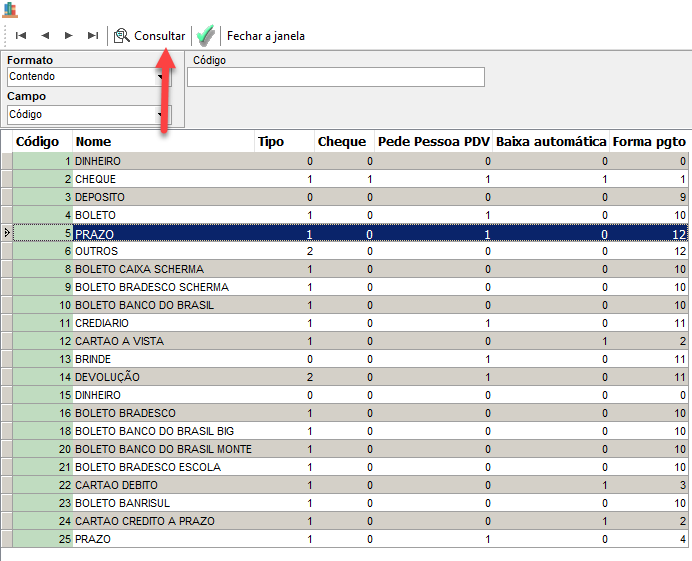
Task: Jump to last record arrow
Action: 93,36
